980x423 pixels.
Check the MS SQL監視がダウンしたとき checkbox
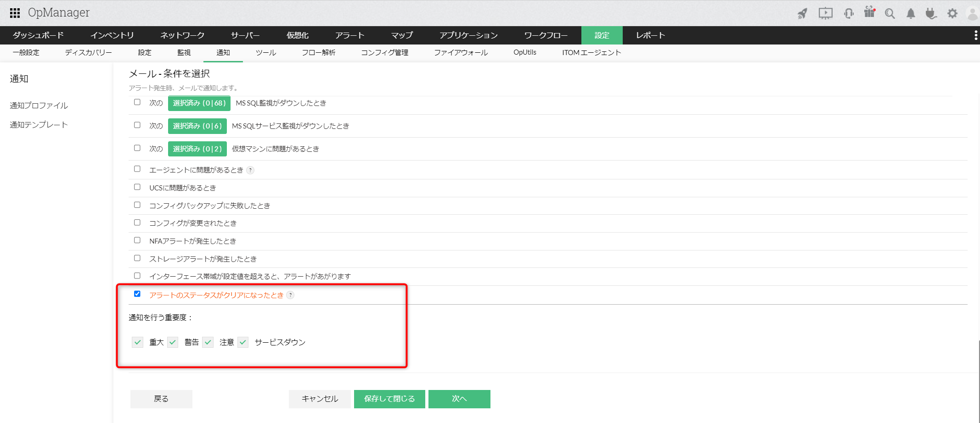(137, 102)
